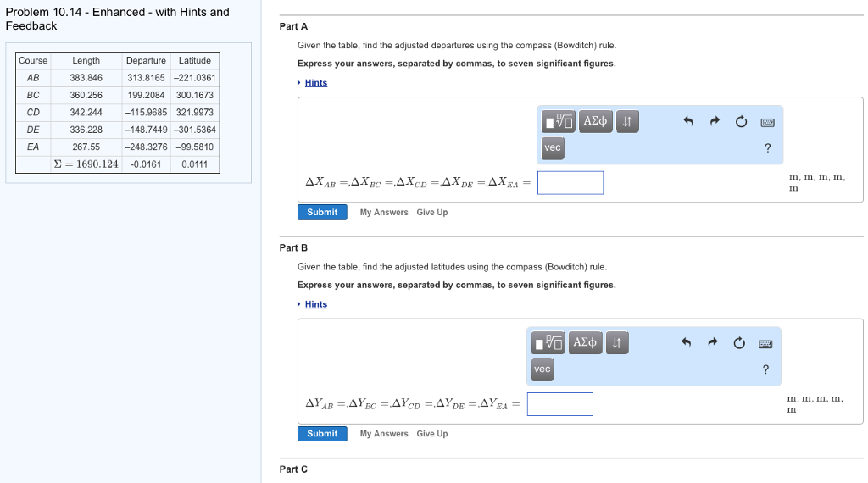The height and width of the screenshot is (483, 868).
Task: Expand the Hints section for Part A
Action: coord(315,82)
